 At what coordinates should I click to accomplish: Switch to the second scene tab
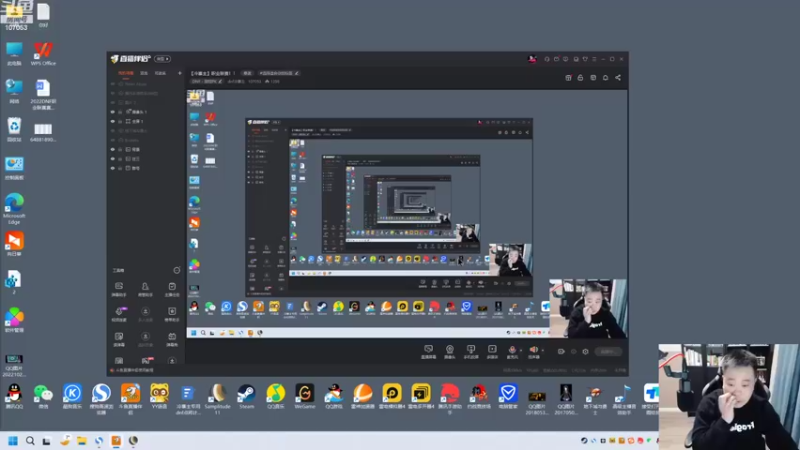[144, 73]
